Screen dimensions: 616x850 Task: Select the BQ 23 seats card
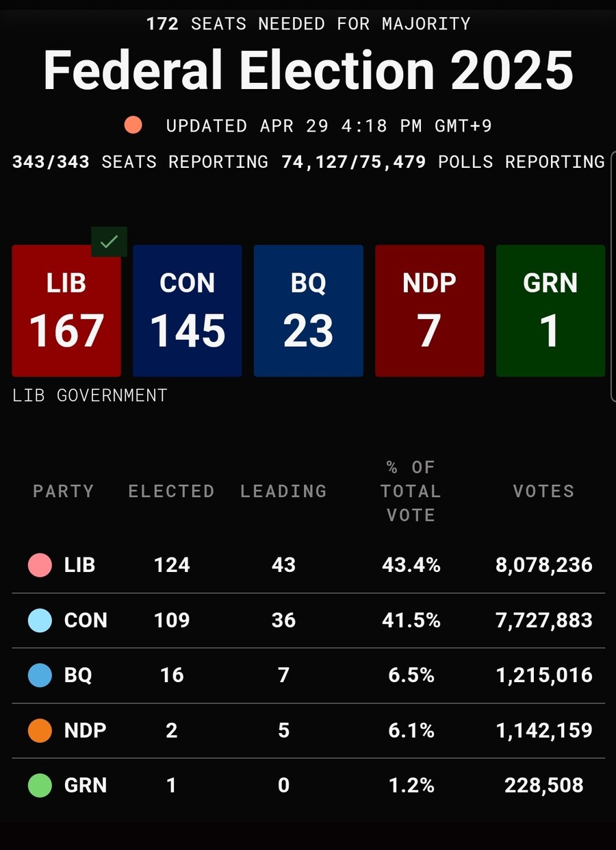[308, 311]
